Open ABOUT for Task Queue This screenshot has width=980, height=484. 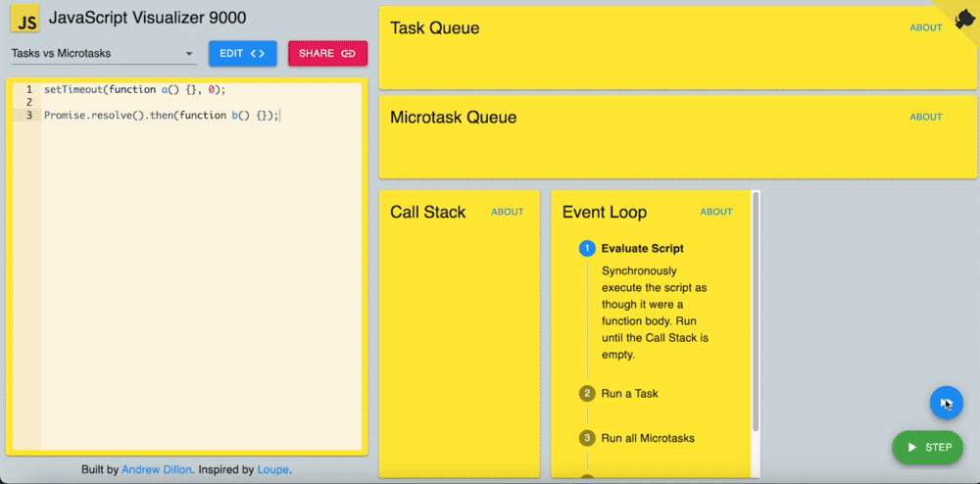(926, 27)
